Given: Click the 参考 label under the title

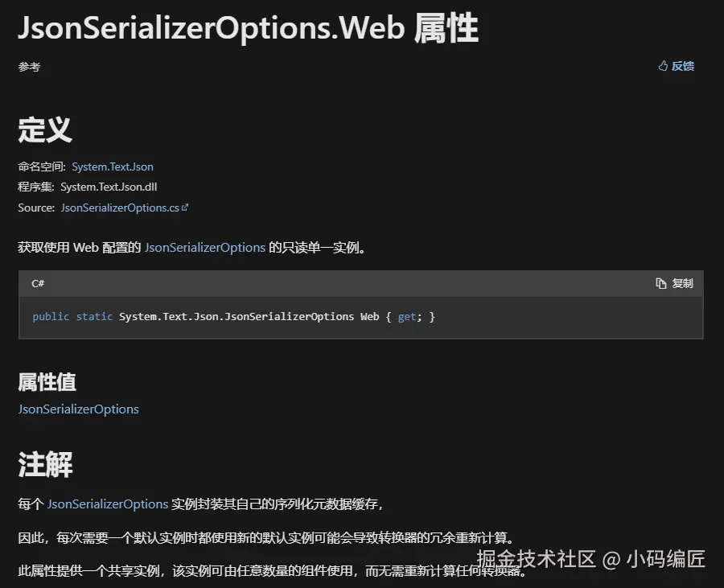Looking at the screenshot, I should (29, 67).
